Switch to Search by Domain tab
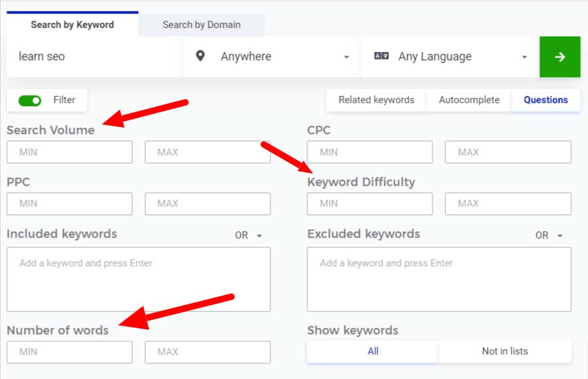 pyautogui.click(x=202, y=25)
